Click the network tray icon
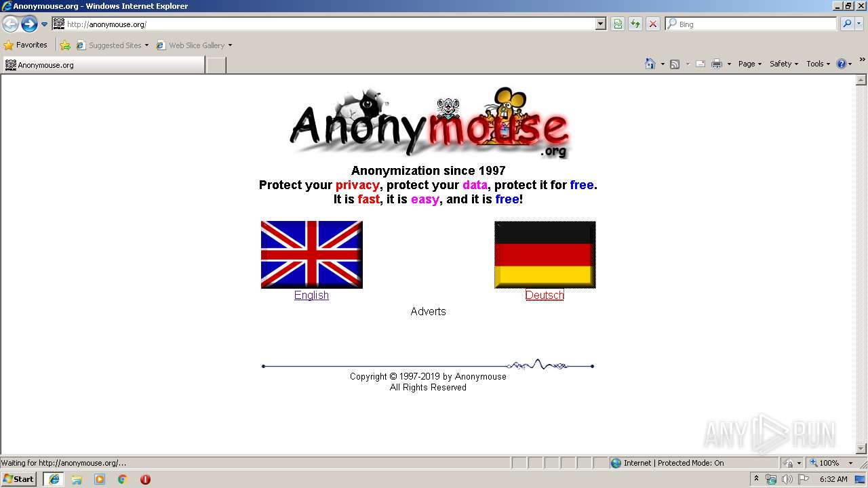The width and height of the screenshot is (868, 488). pyautogui.click(x=771, y=479)
